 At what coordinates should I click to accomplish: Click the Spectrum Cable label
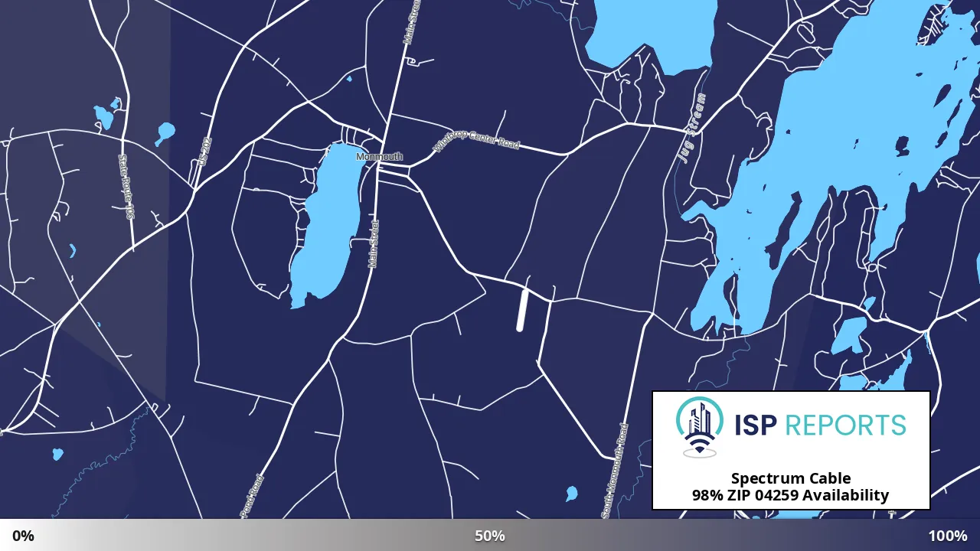click(791, 479)
